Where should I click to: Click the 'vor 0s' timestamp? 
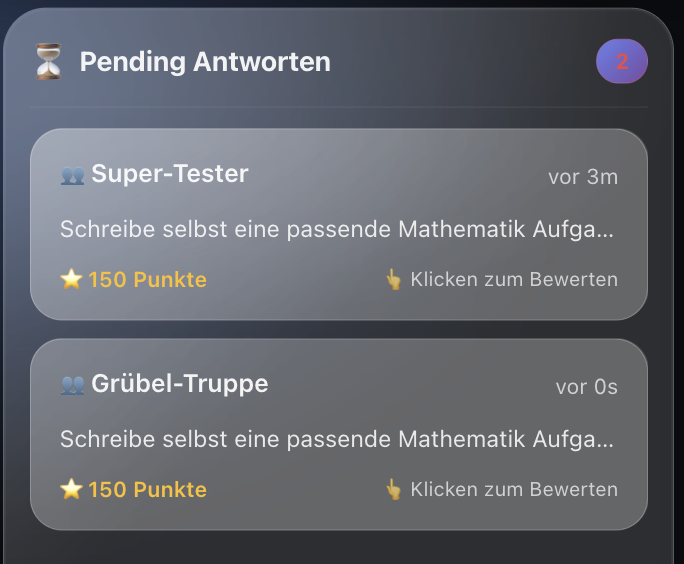click(587, 387)
